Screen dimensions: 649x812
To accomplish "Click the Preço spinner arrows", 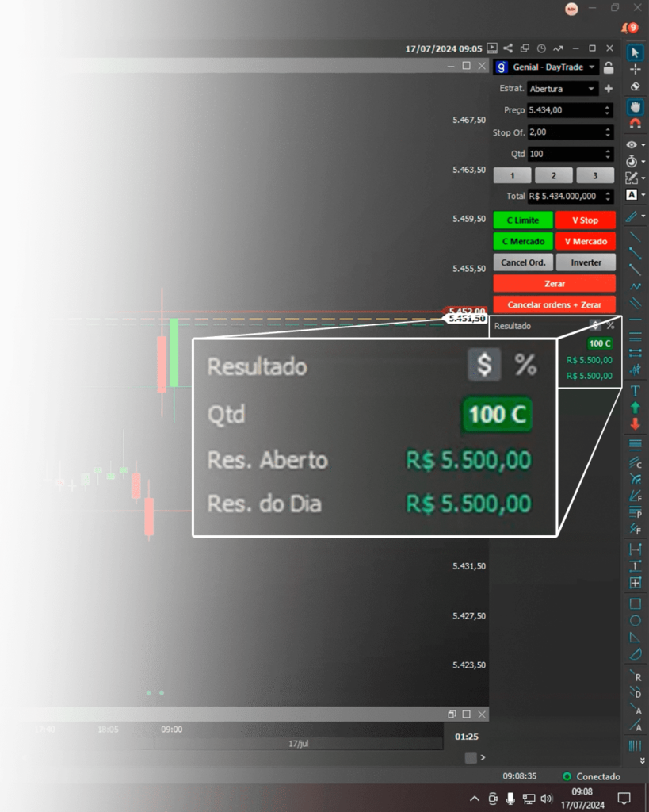I will point(608,110).
